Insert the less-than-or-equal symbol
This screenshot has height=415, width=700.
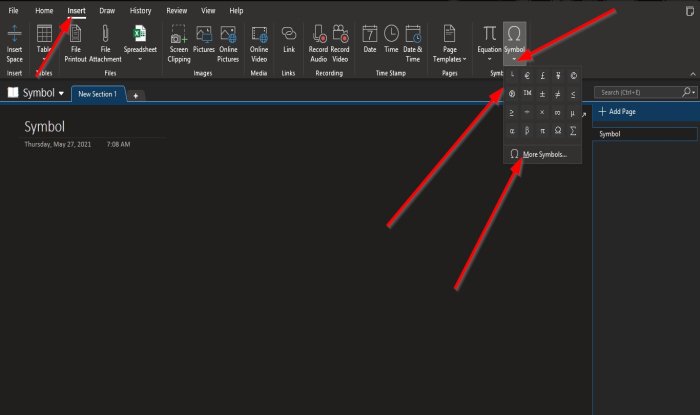tap(573, 94)
